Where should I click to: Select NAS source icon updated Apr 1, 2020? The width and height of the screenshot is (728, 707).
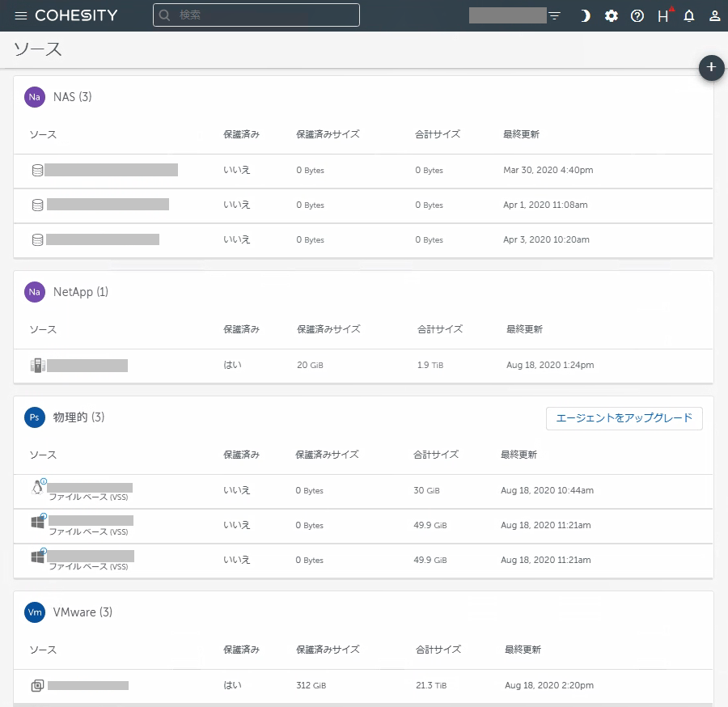coord(37,205)
